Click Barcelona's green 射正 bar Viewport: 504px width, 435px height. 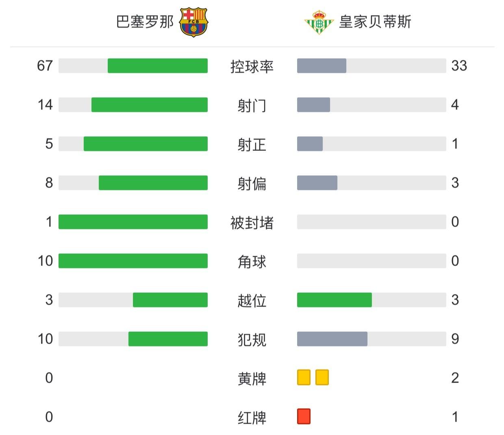146,144
